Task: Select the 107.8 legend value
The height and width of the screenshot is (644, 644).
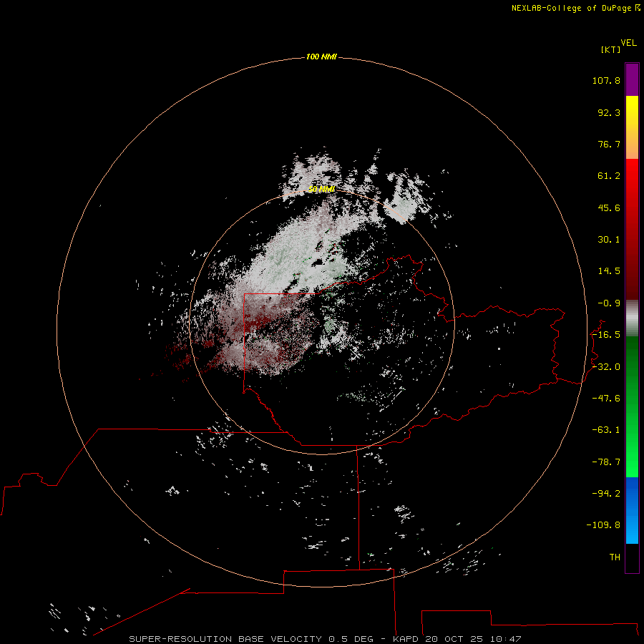Action: click(606, 80)
